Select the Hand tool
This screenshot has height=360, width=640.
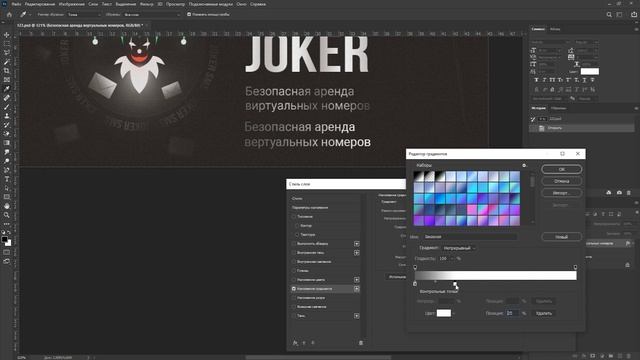point(7,206)
